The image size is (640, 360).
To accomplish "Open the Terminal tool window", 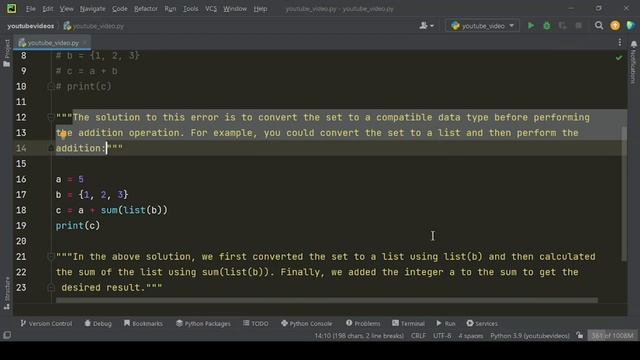I will pyautogui.click(x=408, y=323).
